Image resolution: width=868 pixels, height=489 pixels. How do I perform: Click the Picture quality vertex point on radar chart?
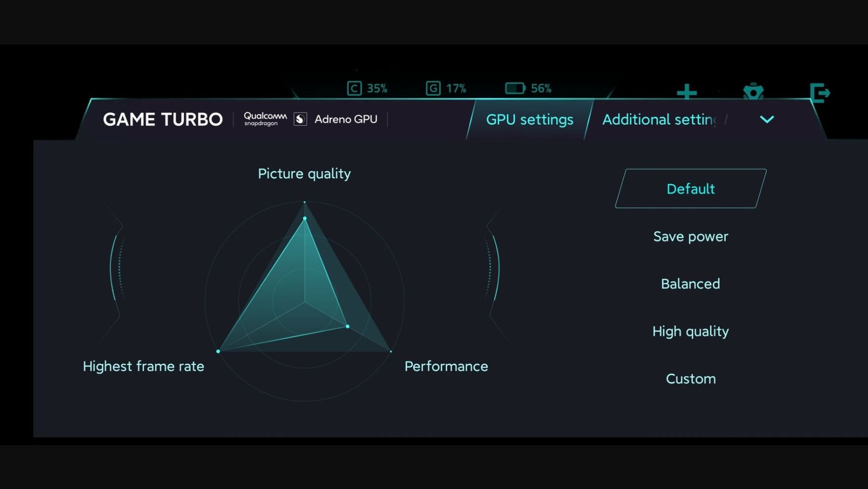305,218
